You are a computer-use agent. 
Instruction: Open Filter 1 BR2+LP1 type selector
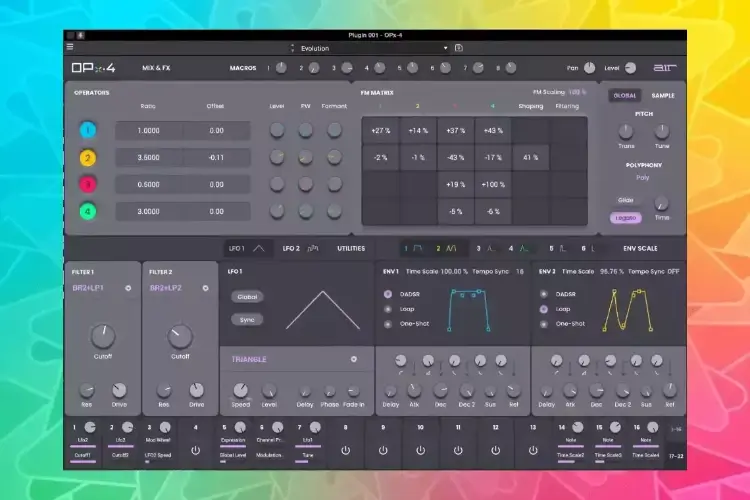(102, 288)
